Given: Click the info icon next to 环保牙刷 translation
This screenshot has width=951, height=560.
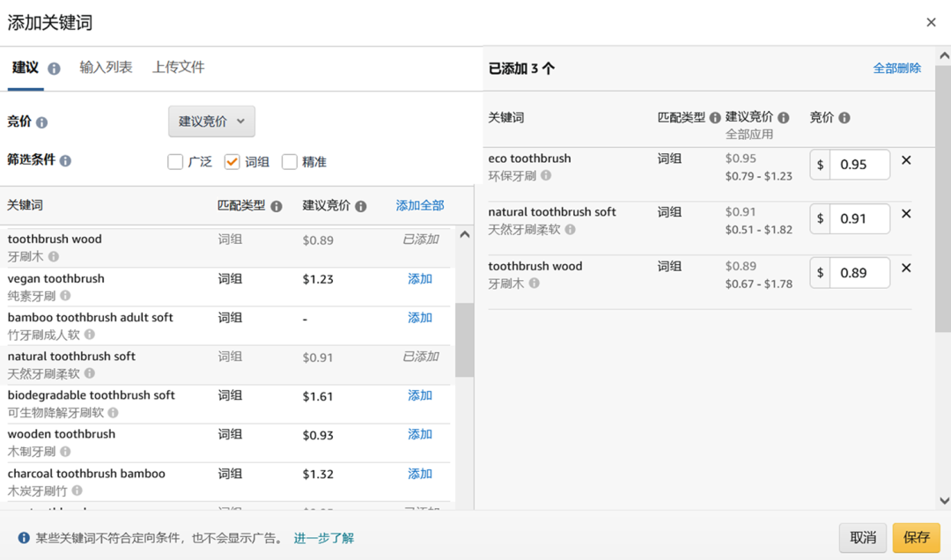Looking at the screenshot, I should pos(548,175).
